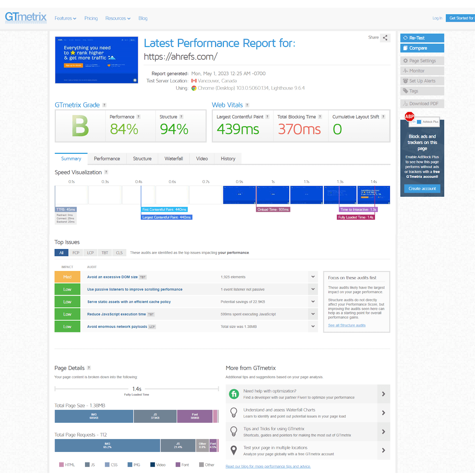This screenshot has height=476, width=475.
Task: Click the Download PDF button
Action: click(422, 104)
